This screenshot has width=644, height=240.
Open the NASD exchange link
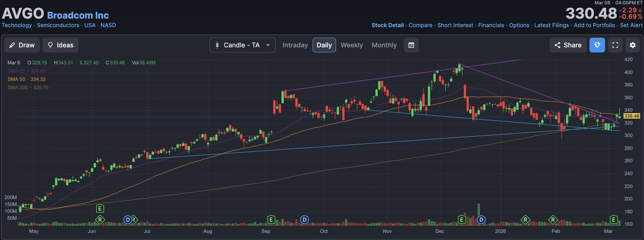point(108,25)
